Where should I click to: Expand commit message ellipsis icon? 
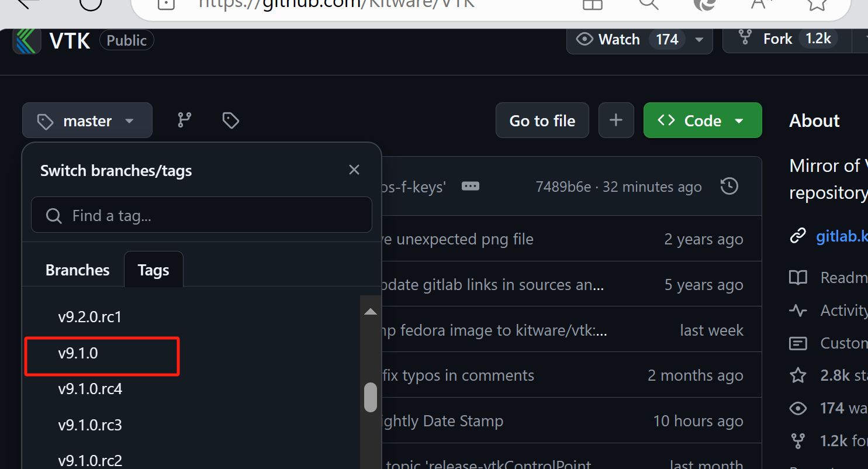click(x=471, y=186)
